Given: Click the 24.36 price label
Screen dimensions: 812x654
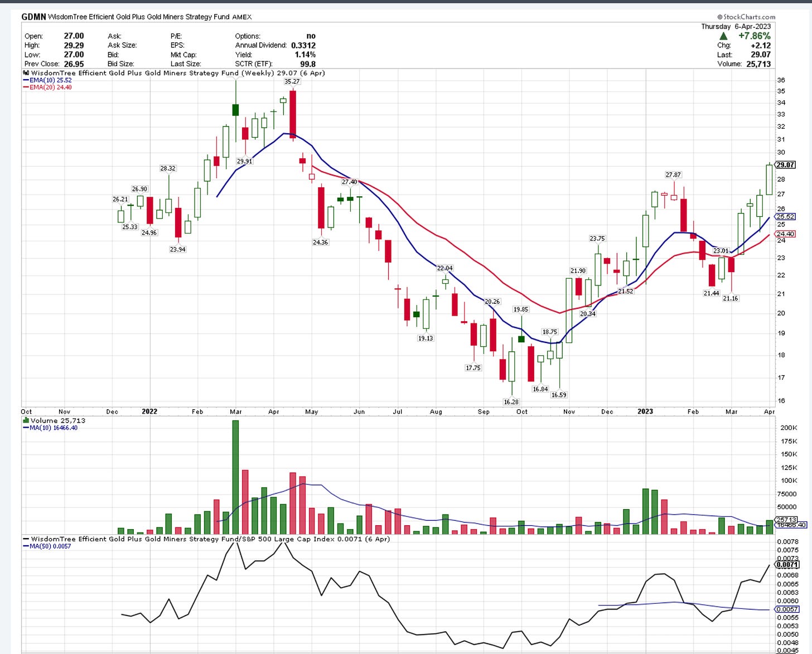Looking at the screenshot, I should [320, 243].
